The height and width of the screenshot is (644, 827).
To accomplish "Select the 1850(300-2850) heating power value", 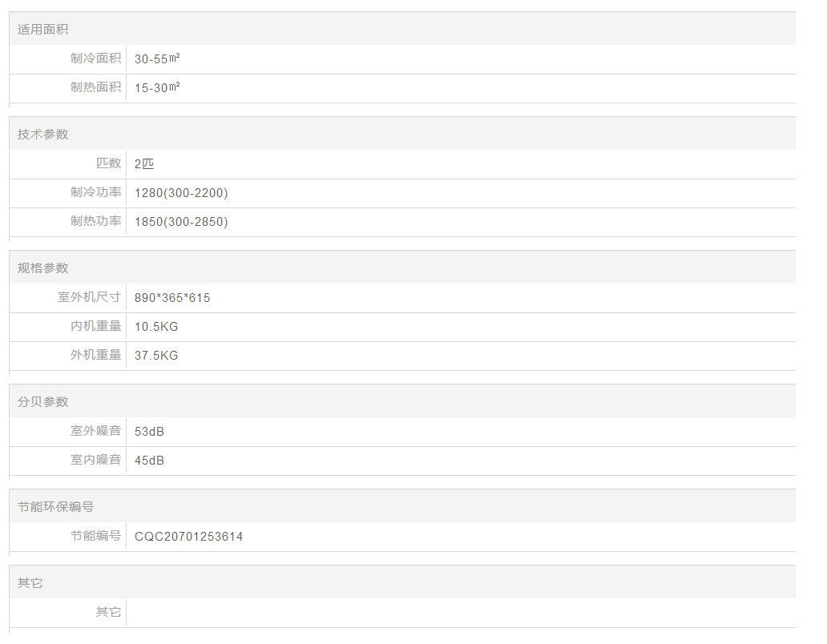I will coord(181,222).
